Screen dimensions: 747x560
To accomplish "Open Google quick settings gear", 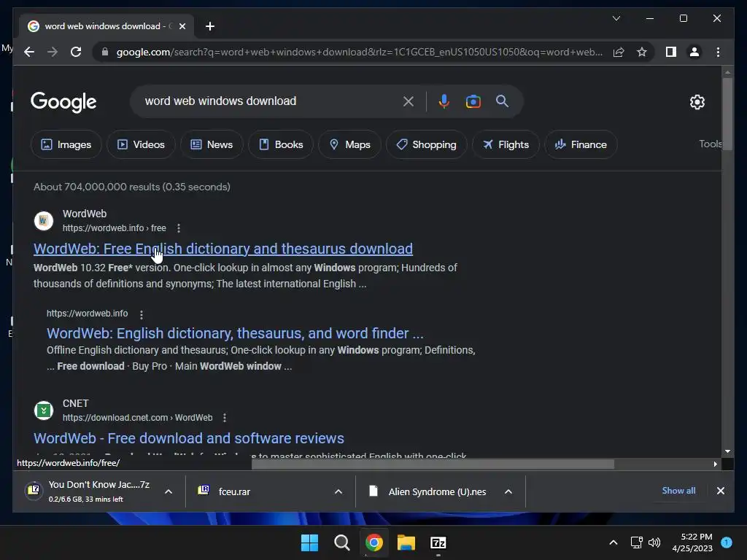I will click(697, 102).
